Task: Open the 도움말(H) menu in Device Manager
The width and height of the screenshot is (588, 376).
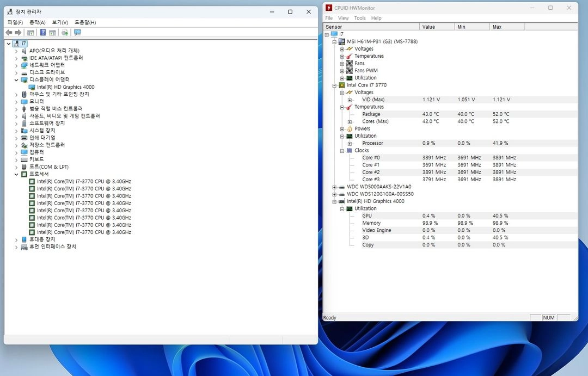Action: (85, 22)
